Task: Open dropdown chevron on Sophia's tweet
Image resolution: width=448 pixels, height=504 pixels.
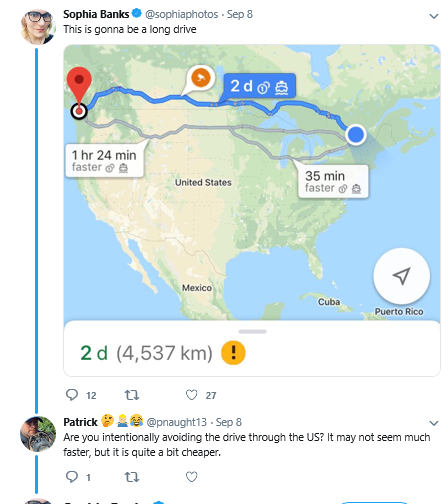Action: (434, 16)
